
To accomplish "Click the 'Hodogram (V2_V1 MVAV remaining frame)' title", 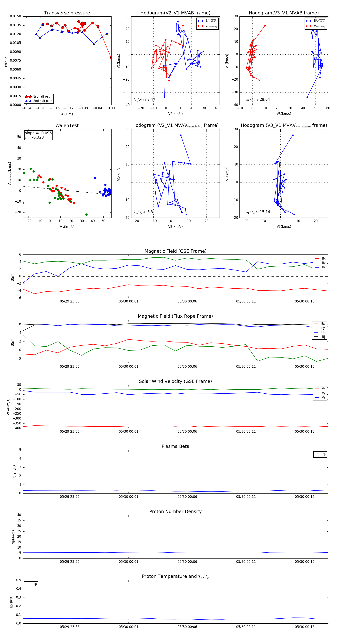I will [175, 125].
